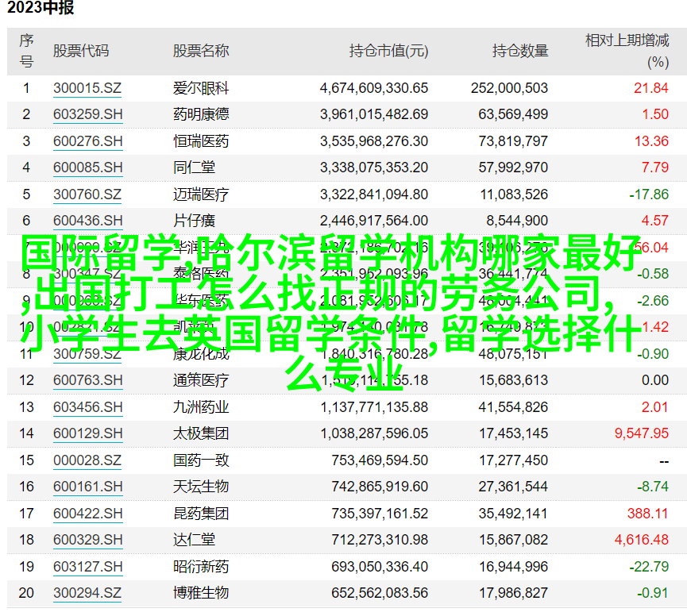This screenshot has height=616, width=687.
Task: Open stock code link 600129.SH
Action: click(87, 433)
